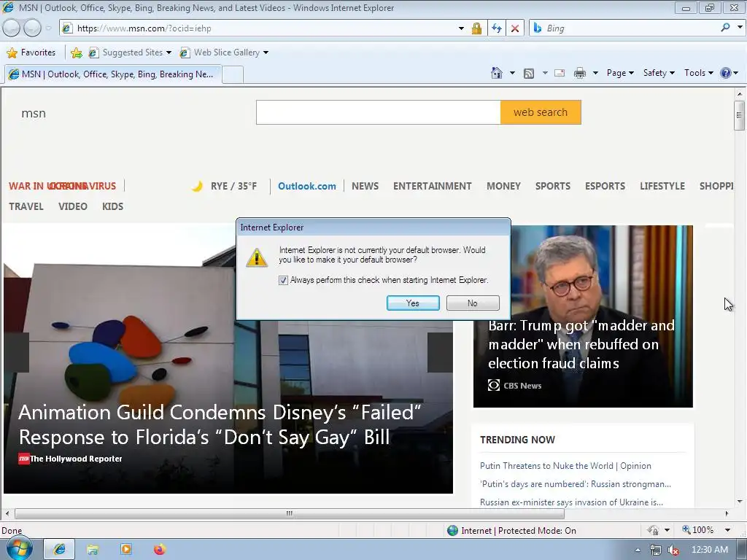The width and height of the screenshot is (747, 560).
Task: Open the ESPORTS section
Action: [605, 186]
